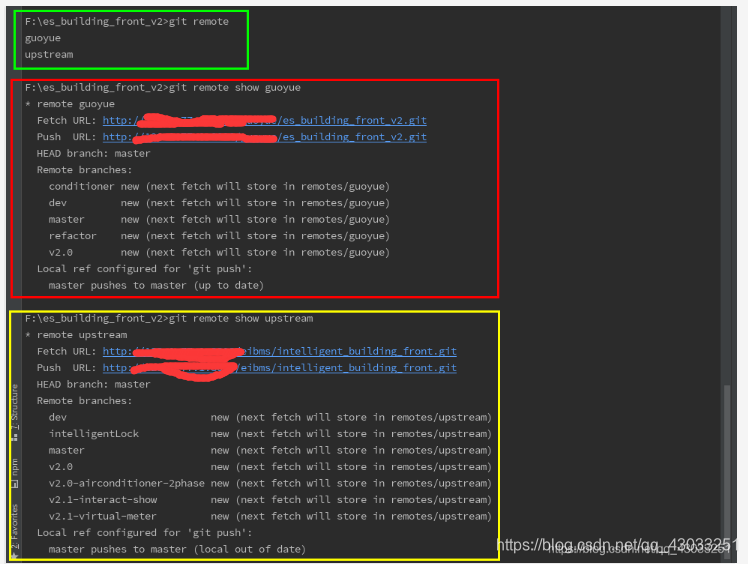Click the 'v2.1-interact-show' branch line

(270, 500)
